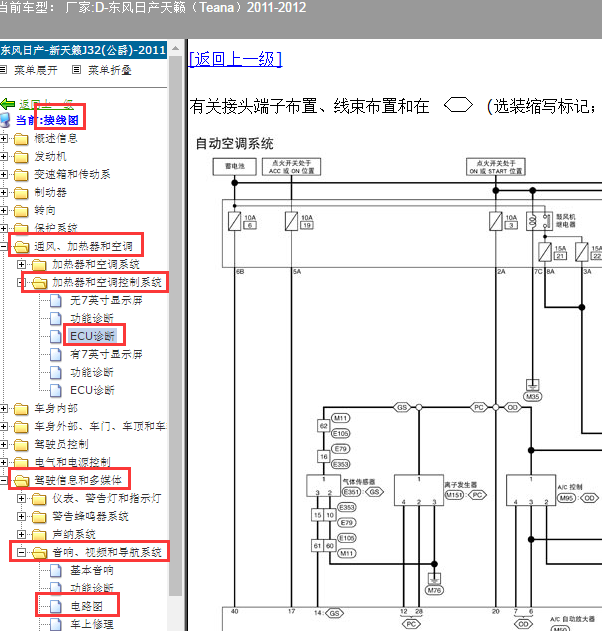
Task: Click the 无7英寸显示屏 page icon
Action: (56, 301)
